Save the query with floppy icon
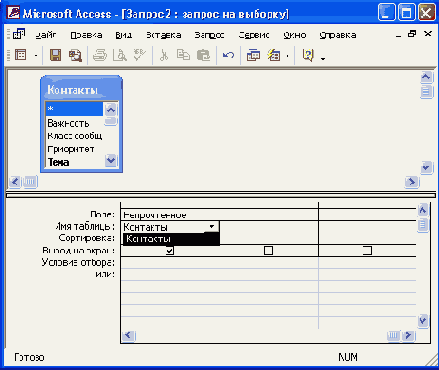 (55, 55)
